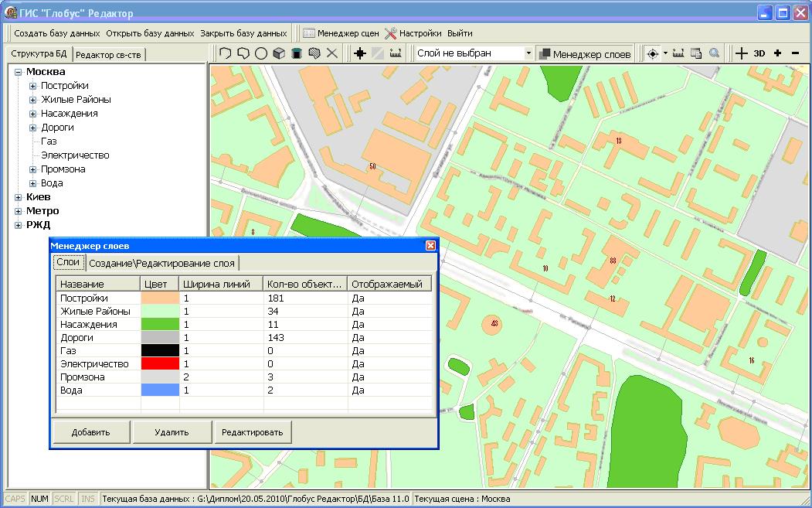Image resolution: width=812 pixels, height=508 pixels.
Task: Click Постройки peach color swatch
Action: pos(160,298)
